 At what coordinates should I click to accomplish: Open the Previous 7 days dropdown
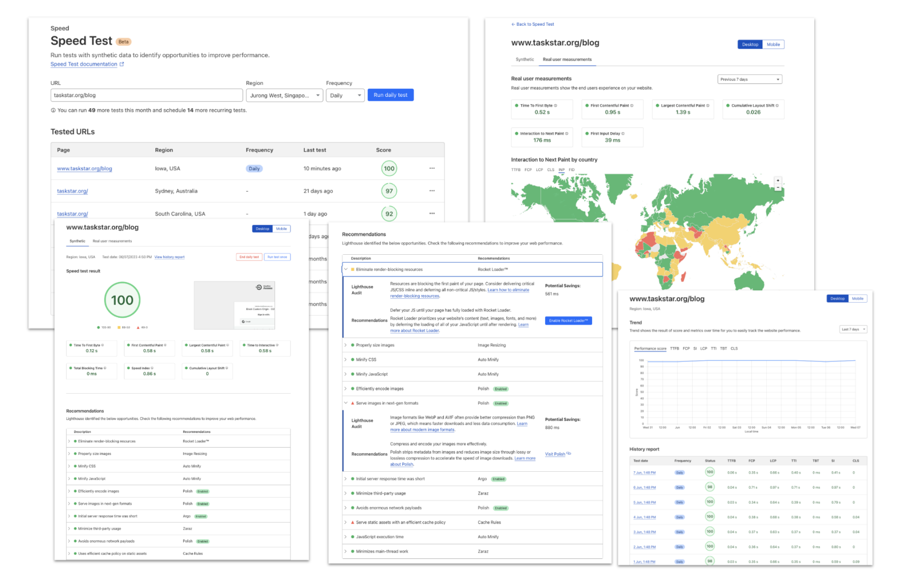tap(749, 79)
